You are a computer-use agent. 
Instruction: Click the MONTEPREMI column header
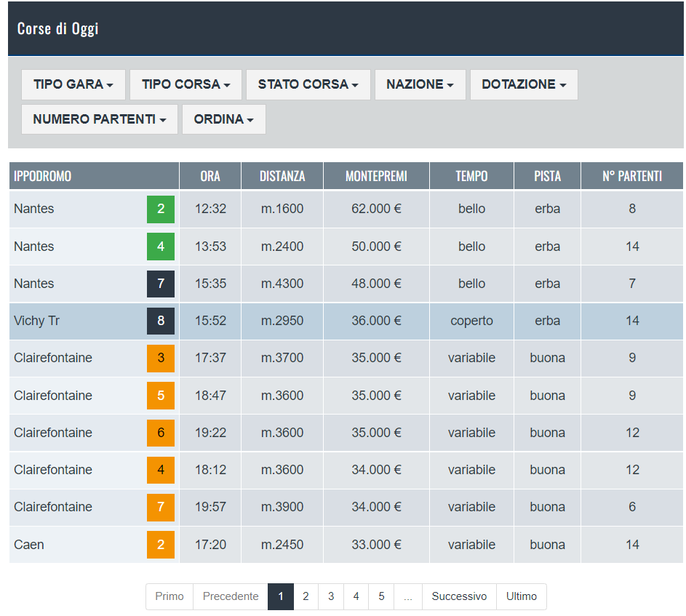tap(376, 176)
